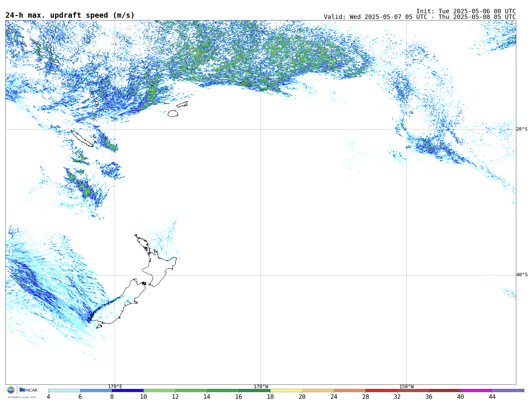This screenshot has height=400, width=532.
Task: Click the '20°S' latitude label
Action: coord(522,129)
